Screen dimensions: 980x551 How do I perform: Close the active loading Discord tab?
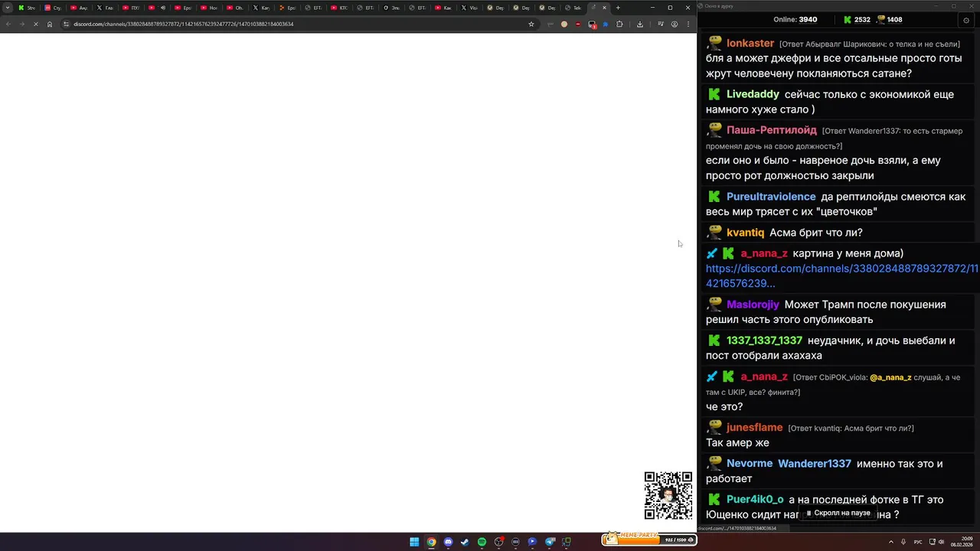click(x=605, y=8)
